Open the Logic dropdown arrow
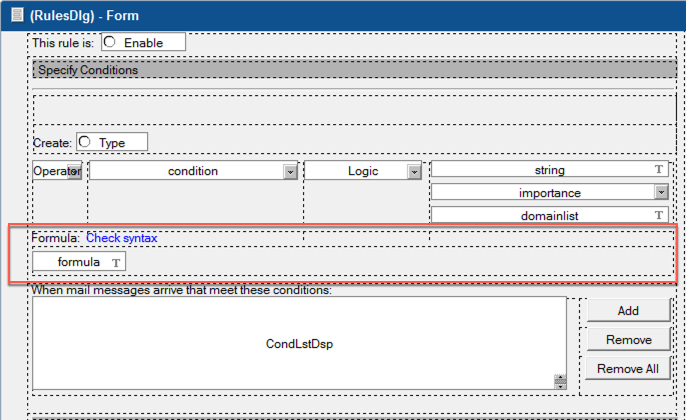This screenshot has width=686, height=420. [413, 172]
